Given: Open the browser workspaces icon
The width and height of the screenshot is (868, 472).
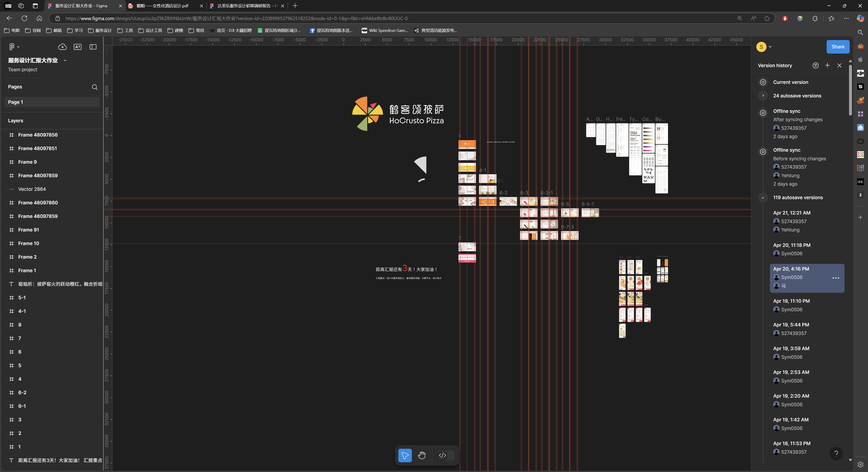Looking at the screenshot, I should click(x=21, y=6).
